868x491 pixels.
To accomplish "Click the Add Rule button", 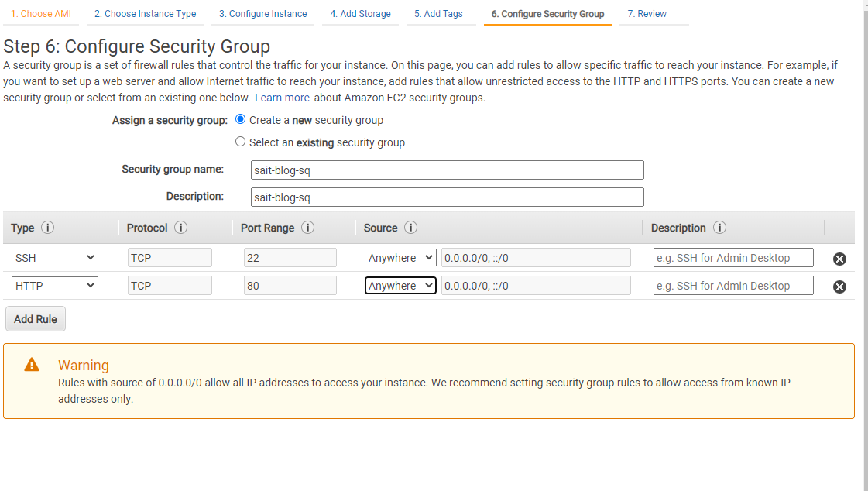I will pos(36,319).
